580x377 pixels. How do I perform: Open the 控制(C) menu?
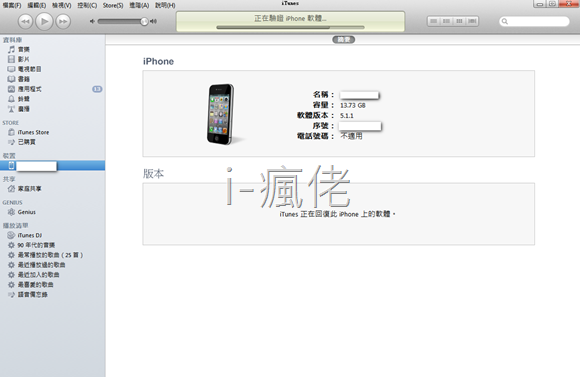pos(87,5)
